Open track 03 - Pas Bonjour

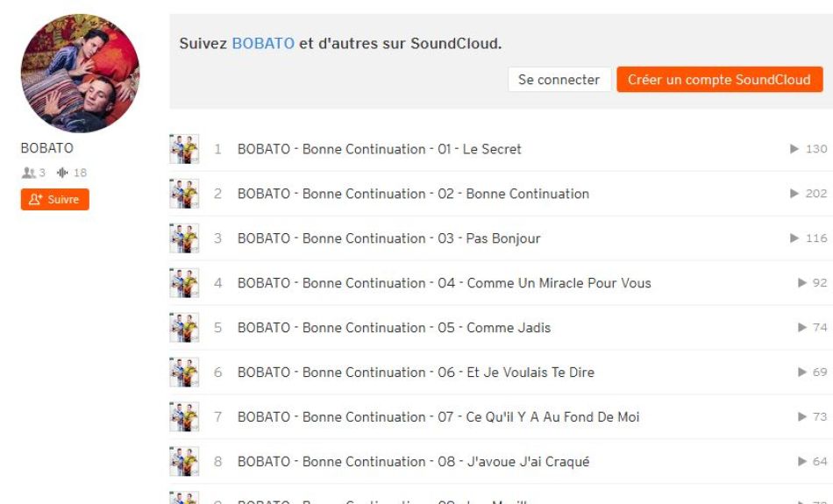388,238
